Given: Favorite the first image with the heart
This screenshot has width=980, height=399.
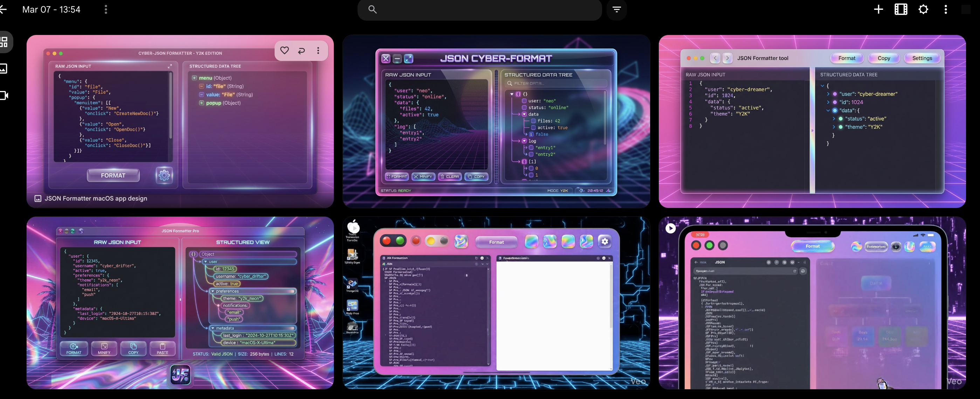Looking at the screenshot, I should [x=284, y=50].
